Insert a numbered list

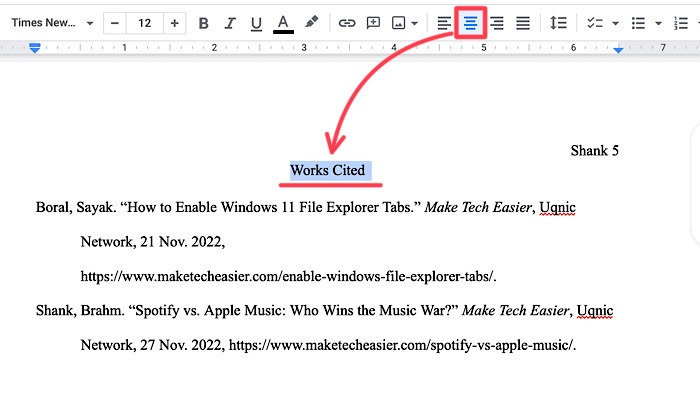pyautogui.click(x=681, y=23)
